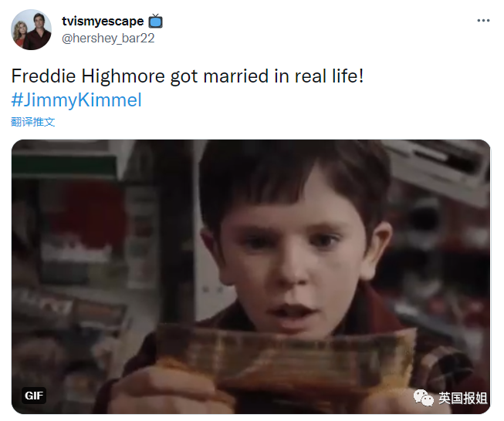The width and height of the screenshot is (504, 421).
Task: Click the name "Freddie Highmore" in the tweet
Action: click(x=89, y=76)
